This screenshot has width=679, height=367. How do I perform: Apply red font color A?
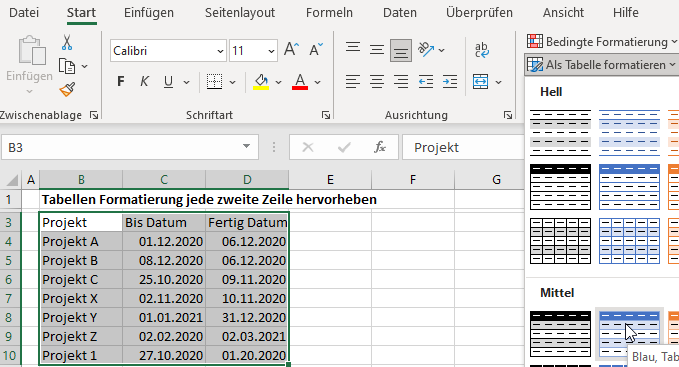click(x=300, y=81)
